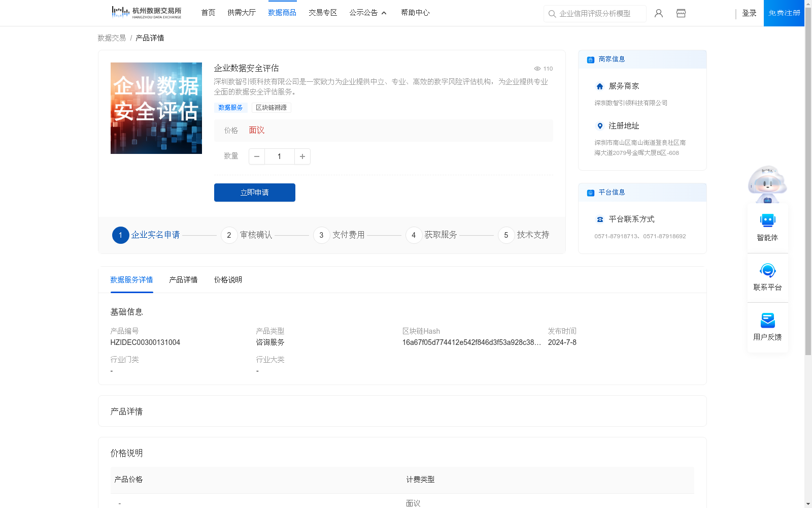
Task: Click the 服务商家 house icon
Action: click(600, 86)
